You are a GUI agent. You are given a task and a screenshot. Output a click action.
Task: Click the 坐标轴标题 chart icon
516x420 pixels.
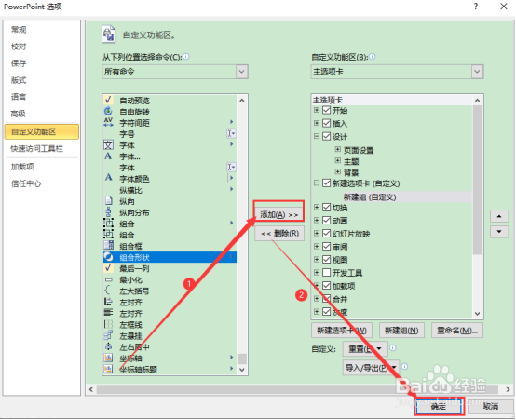tap(108, 369)
